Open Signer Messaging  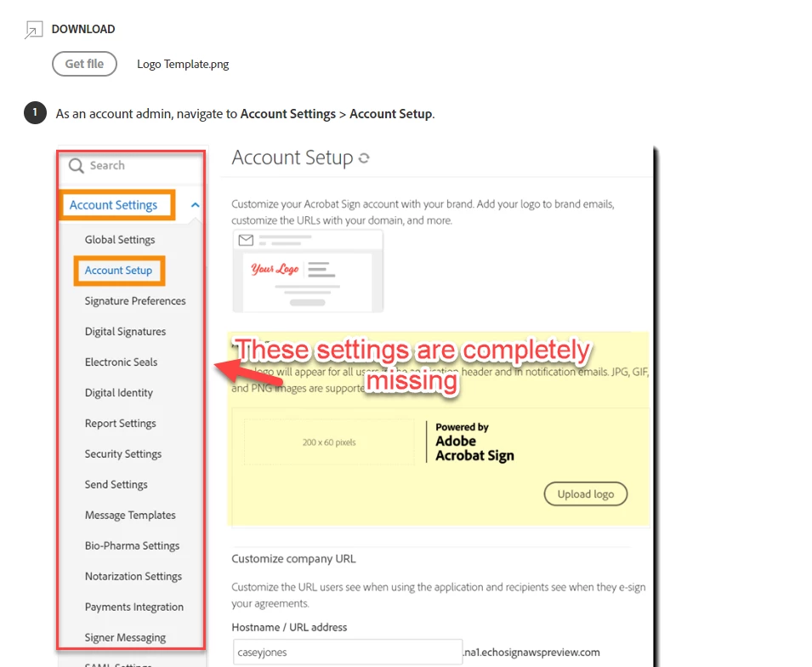pos(125,637)
